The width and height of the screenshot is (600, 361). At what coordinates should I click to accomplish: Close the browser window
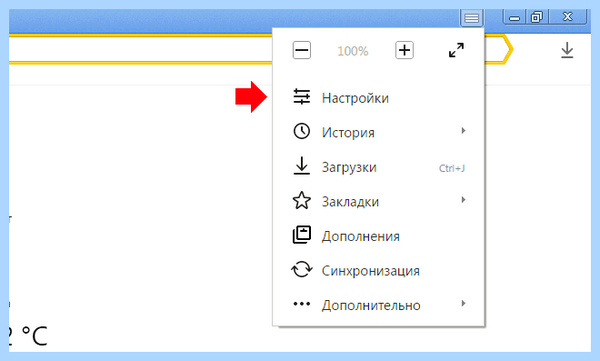coord(568,17)
